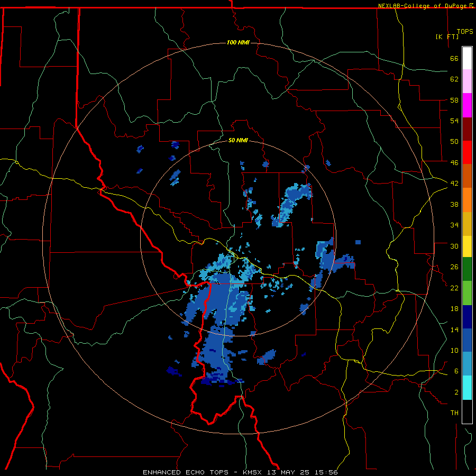Pick the cyan legend swatch

click(x=467, y=388)
